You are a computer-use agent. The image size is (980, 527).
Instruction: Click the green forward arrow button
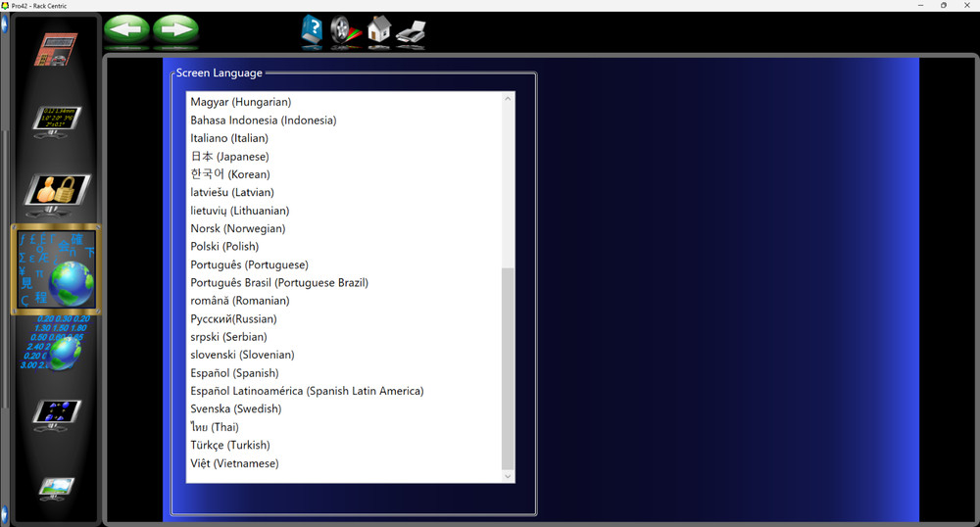pyautogui.click(x=175, y=29)
